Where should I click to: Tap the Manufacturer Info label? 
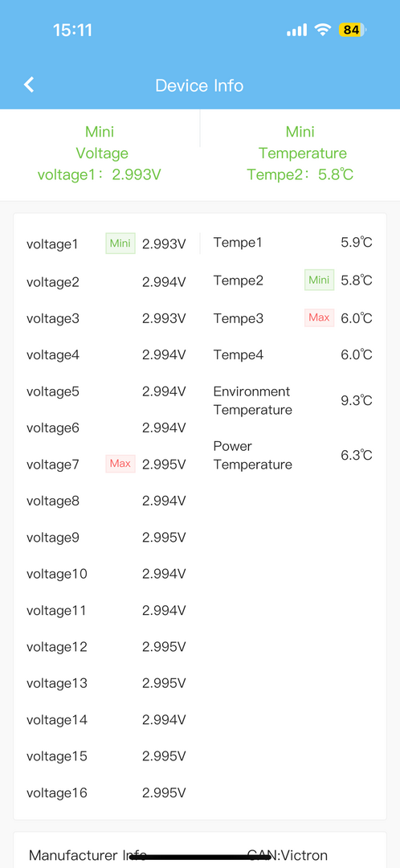(x=88, y=855)
